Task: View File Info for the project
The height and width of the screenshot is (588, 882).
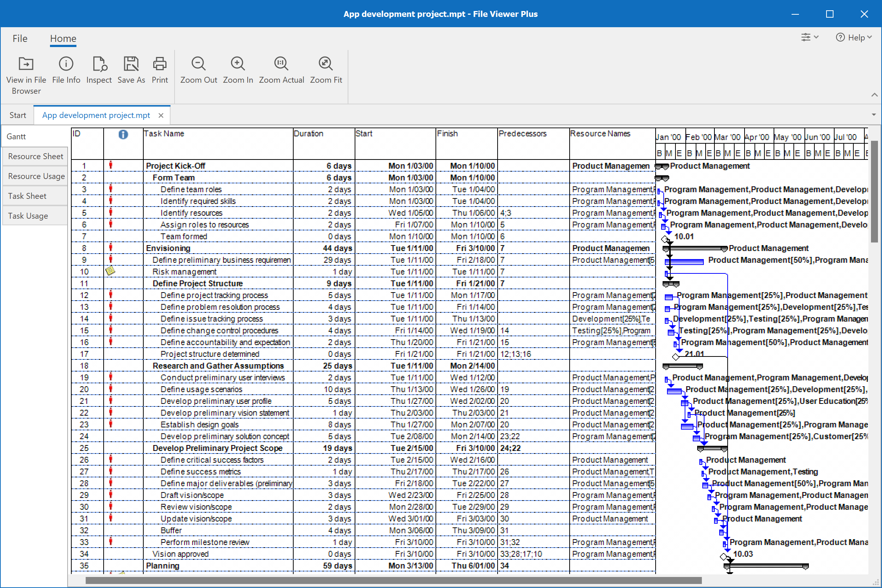Action: tap(66, 70)
